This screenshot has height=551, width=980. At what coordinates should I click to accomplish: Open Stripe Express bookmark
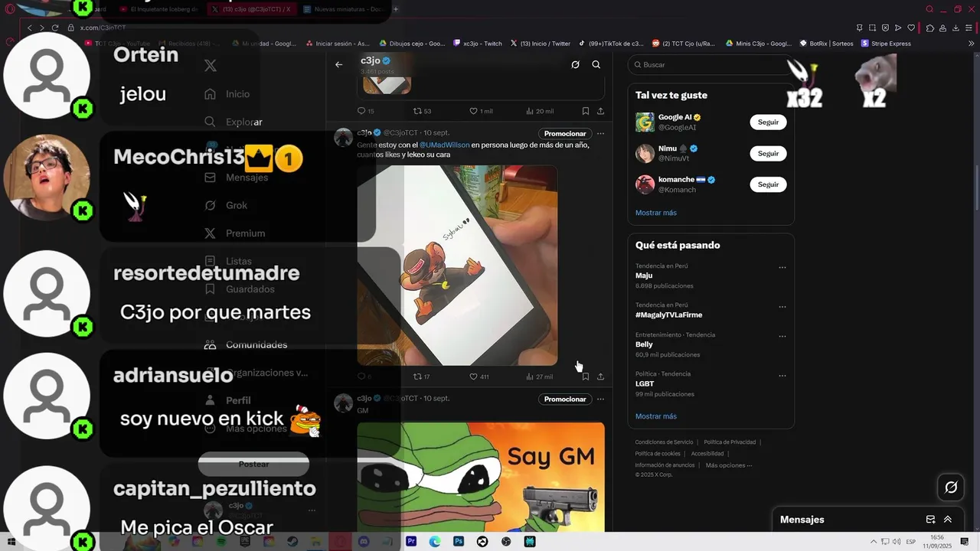coord(886,44)
